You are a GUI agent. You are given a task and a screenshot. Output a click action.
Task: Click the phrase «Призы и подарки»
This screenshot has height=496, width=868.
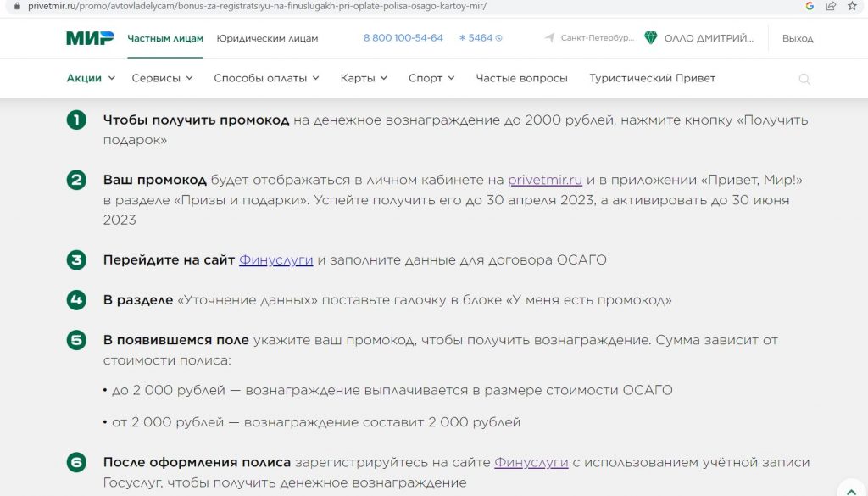coord(242,200)
